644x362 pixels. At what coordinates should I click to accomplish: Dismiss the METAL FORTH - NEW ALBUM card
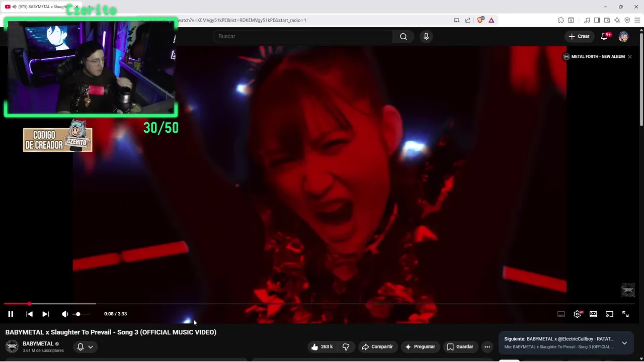tap(629, 56)
